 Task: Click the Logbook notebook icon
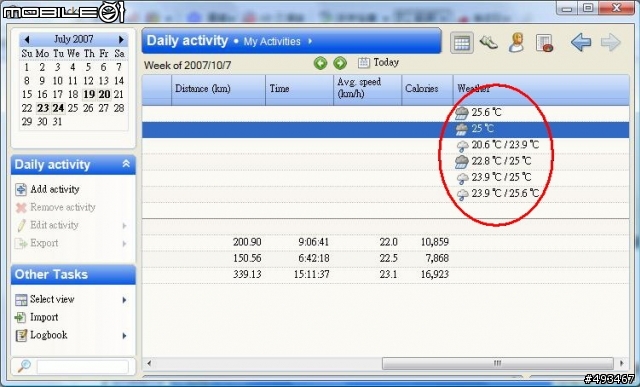tap(21, 336)
